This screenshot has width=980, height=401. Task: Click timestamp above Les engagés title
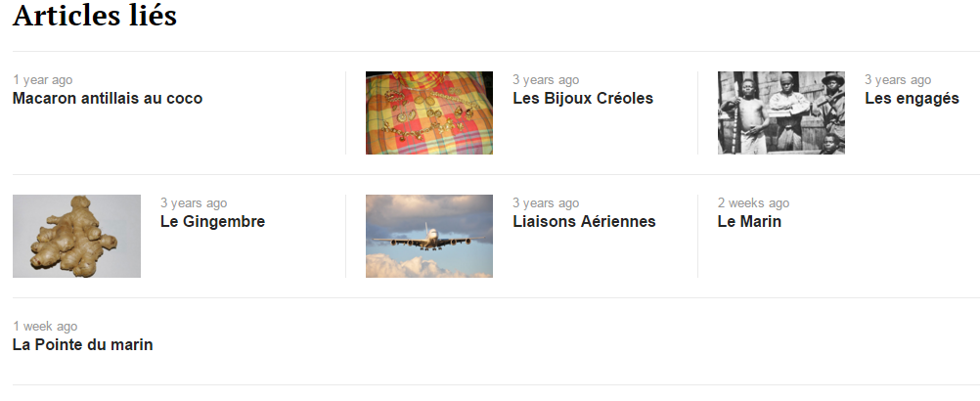point(898,80)
